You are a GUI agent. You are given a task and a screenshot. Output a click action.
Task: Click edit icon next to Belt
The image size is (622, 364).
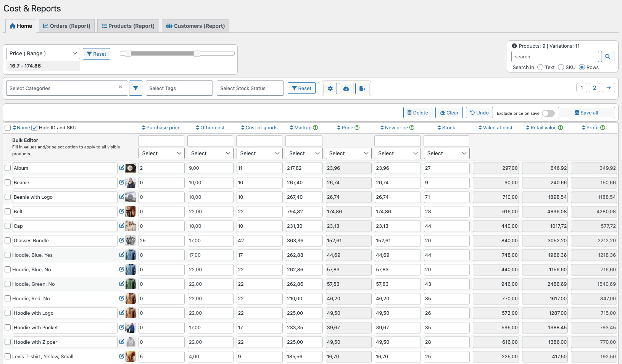(122, 211)
